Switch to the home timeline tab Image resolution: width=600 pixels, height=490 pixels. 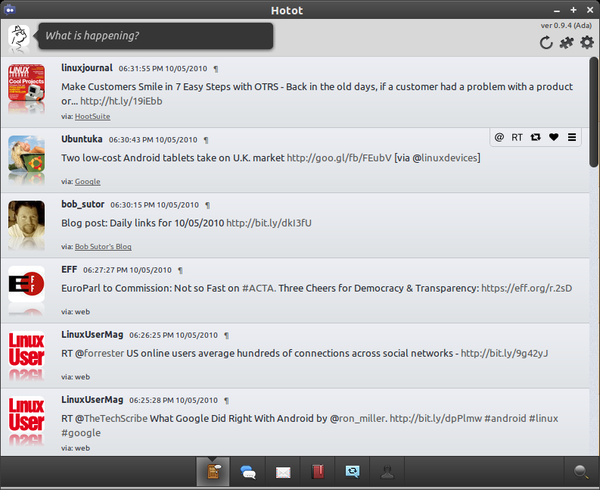213,471
